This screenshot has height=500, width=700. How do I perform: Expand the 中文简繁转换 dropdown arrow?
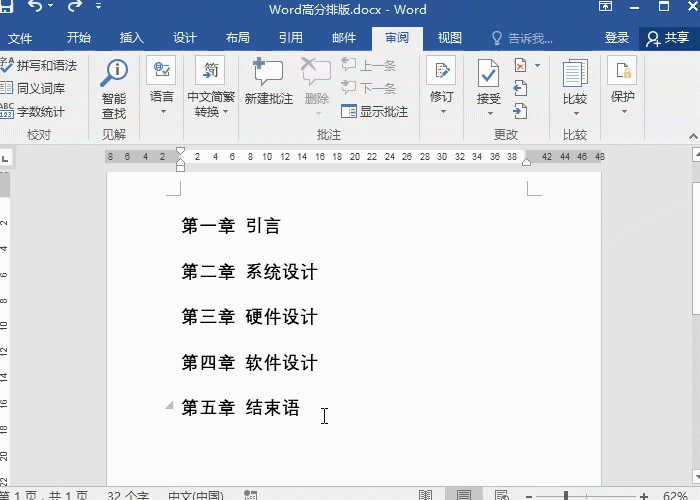click(x=225, y=112)
